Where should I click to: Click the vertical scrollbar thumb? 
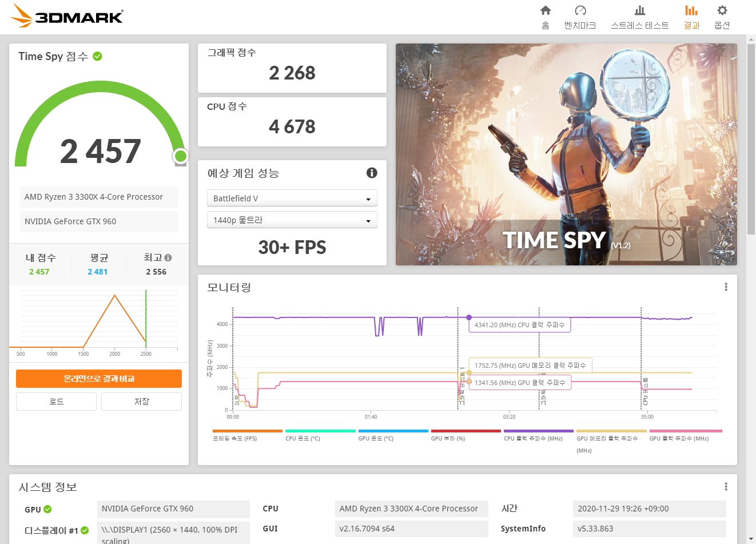point(751,139)
